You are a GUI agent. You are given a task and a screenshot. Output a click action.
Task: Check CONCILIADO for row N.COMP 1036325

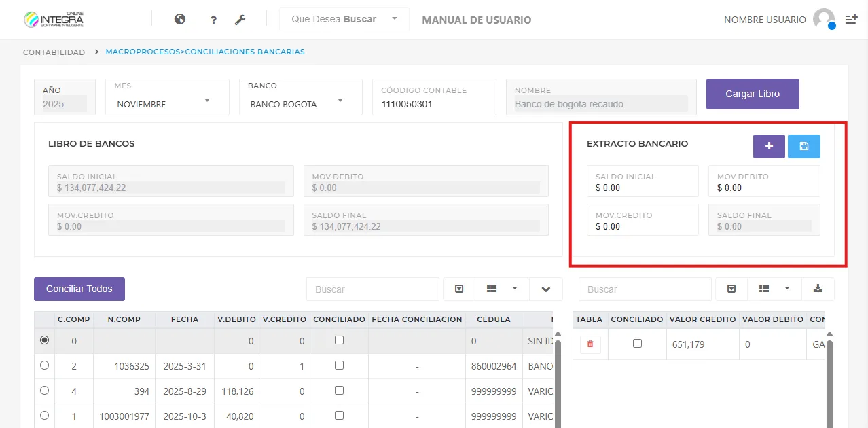click(339, 365)
